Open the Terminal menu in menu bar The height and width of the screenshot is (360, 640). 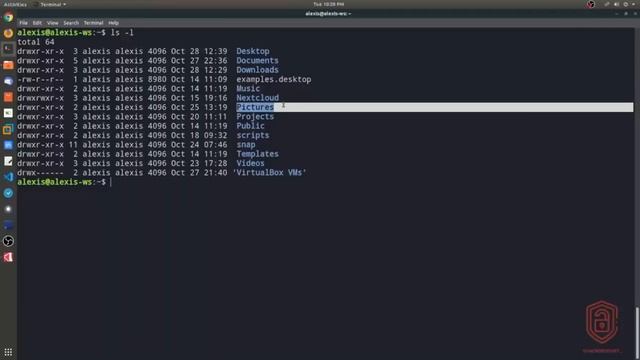[x=93, y=23]
